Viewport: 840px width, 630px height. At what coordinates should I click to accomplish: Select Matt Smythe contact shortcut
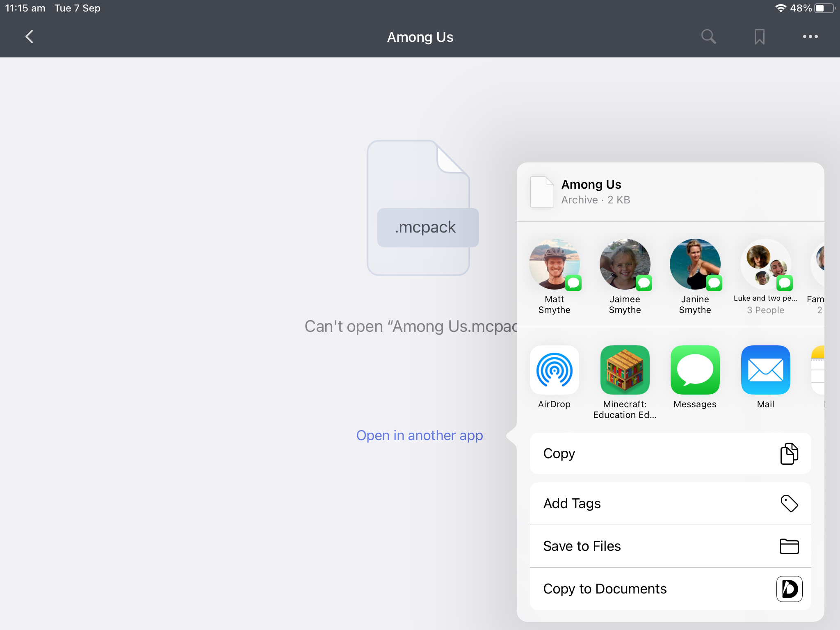tap(555, 274)
